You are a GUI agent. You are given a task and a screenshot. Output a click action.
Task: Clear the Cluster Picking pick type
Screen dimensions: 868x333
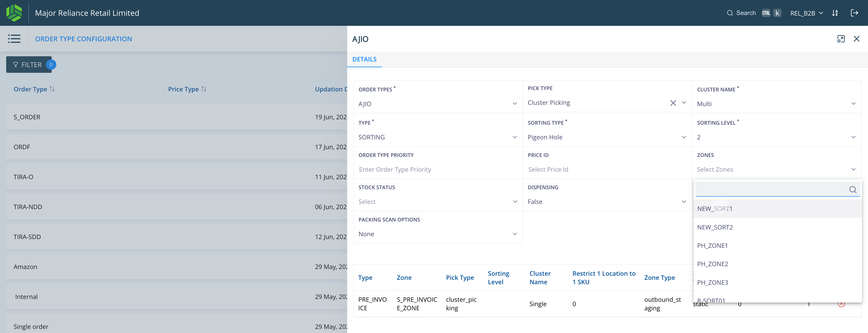(673, 103)
